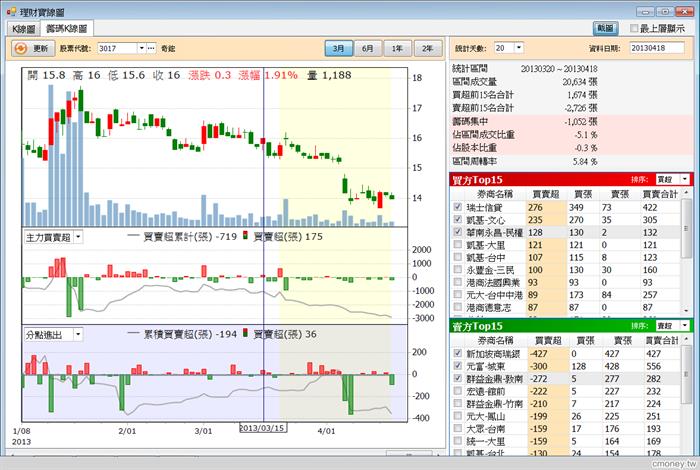This screenshot has width=700, height=470.
Task: Switch to the K線圖 tab
Action: pyautogui.click(x=24, y=29)
